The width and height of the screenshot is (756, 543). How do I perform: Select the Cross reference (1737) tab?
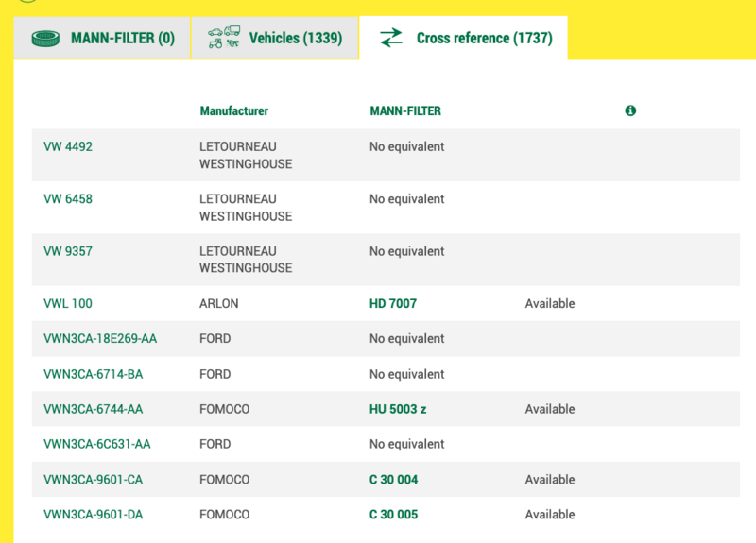click(x=463, y=38)
